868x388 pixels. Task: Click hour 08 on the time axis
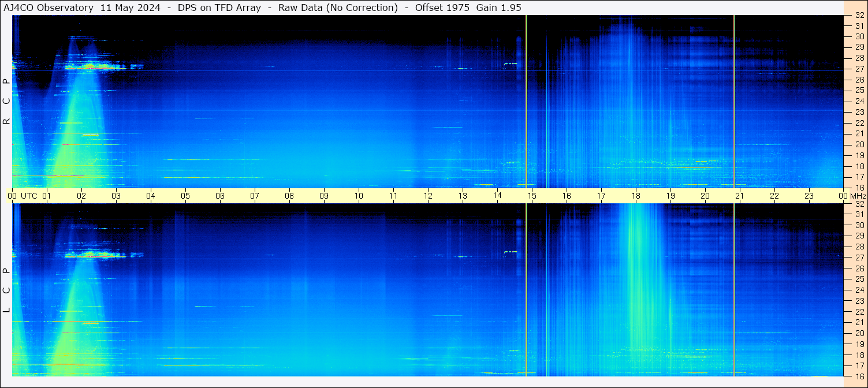(289, 196)
